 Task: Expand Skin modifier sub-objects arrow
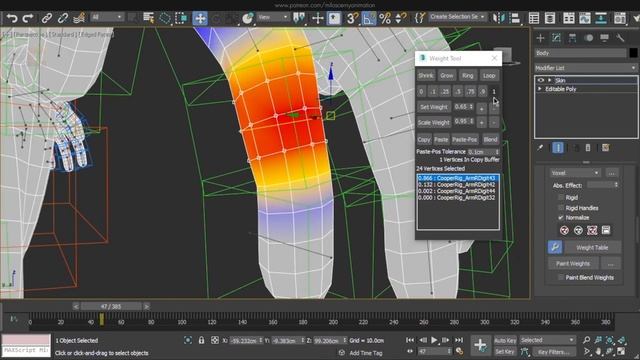(550, 80)
